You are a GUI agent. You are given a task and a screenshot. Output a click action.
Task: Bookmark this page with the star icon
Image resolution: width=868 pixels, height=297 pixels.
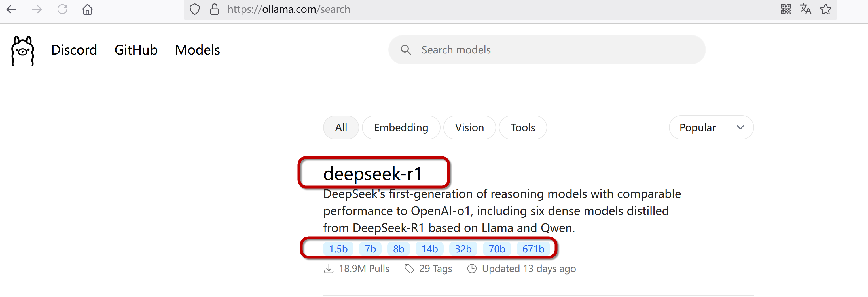(x=826, y=9)
